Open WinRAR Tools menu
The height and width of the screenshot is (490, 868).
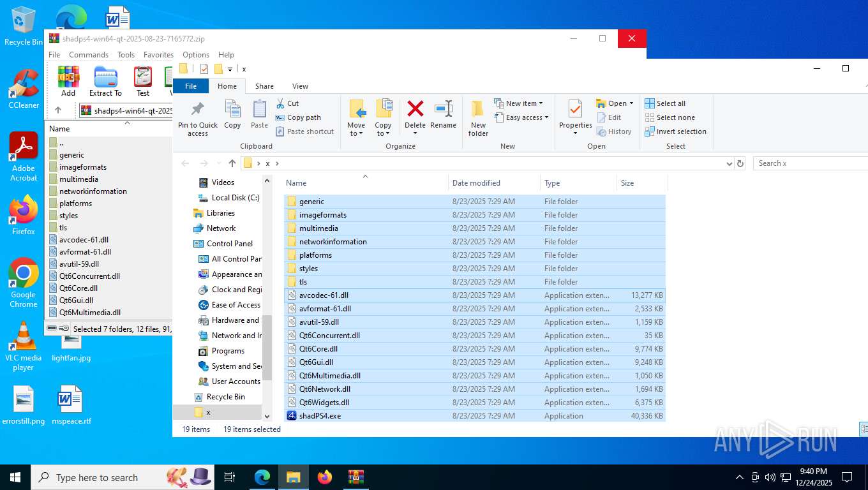point(126,55)
